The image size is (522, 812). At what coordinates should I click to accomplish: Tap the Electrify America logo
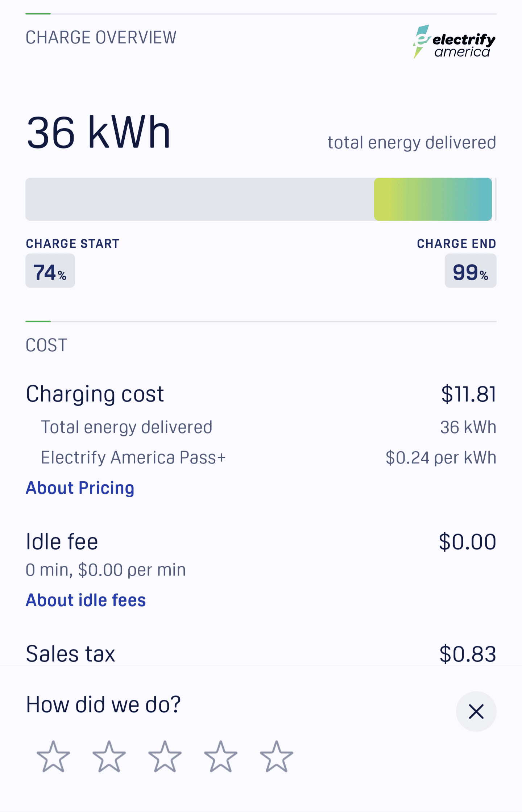454,42
